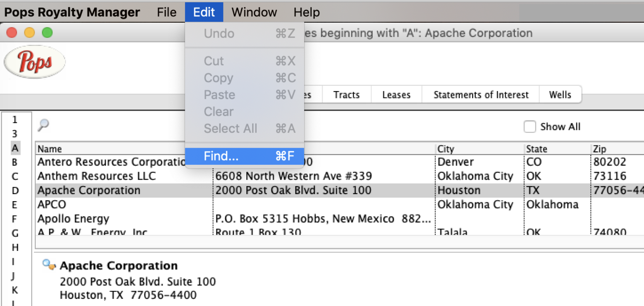The image size is (644, 306).
Task: Sort by the City column header
Action: tap(479, 149)
